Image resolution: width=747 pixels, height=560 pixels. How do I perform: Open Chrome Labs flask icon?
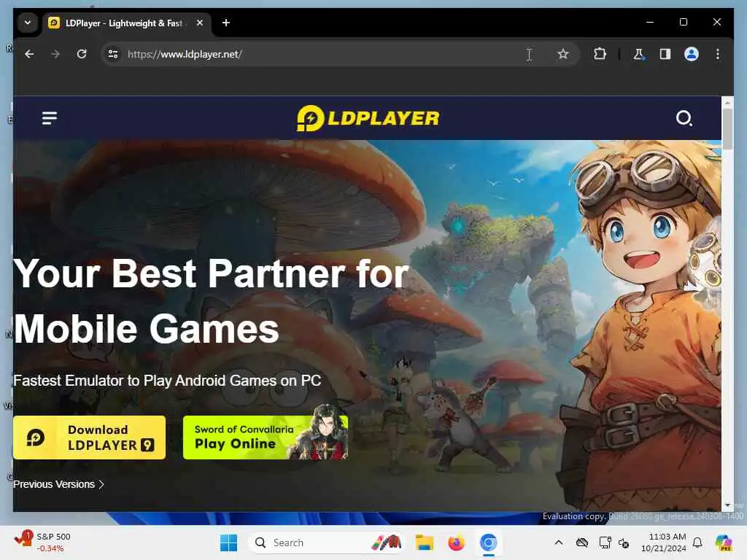click(x=638, y=54)
